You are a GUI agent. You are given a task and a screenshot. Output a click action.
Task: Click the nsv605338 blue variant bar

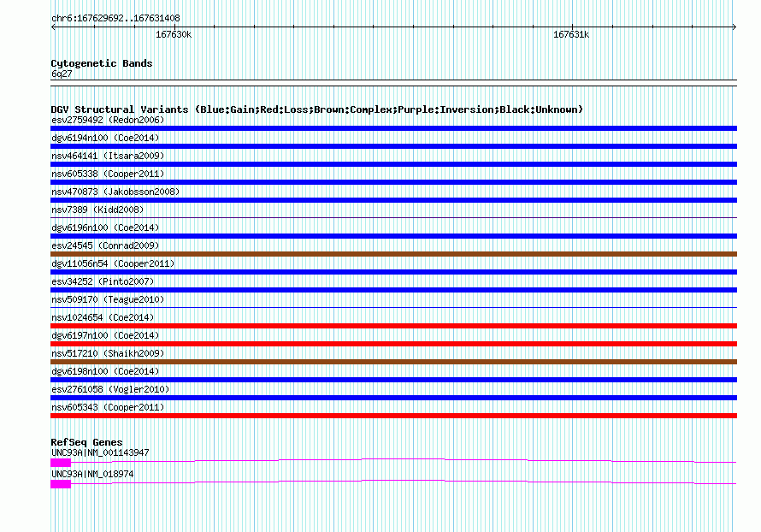(x=393, y=182)
